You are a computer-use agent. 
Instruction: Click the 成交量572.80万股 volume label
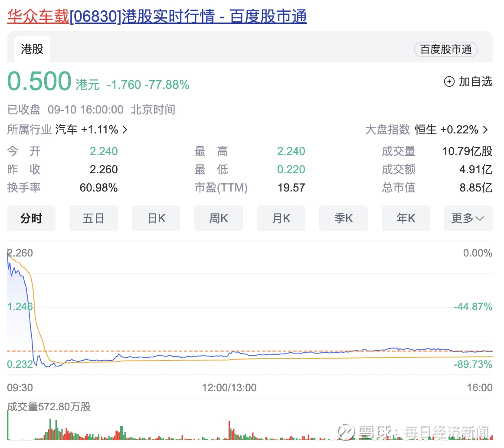coord(49,407)
